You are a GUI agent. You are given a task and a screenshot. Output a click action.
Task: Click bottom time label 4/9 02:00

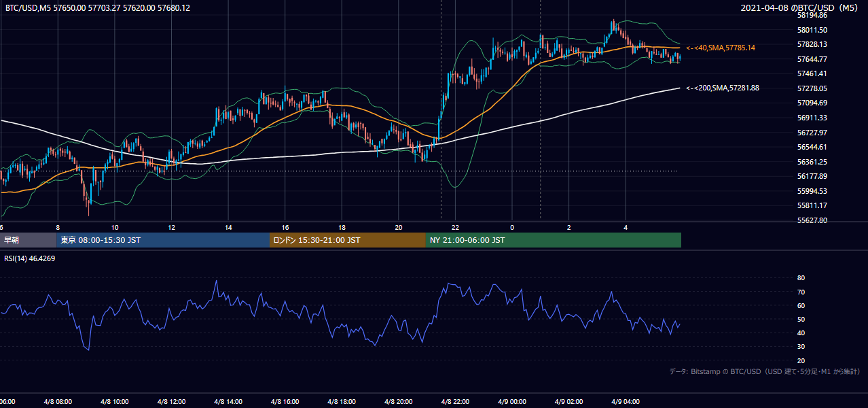pos(569,402)
